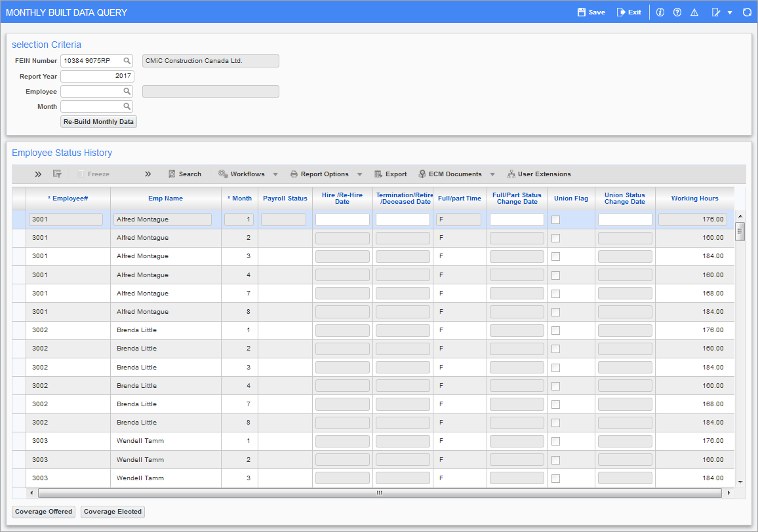Expand toolbar left double-chevron
Screen dimensions: 758x532
pos(38,174)
